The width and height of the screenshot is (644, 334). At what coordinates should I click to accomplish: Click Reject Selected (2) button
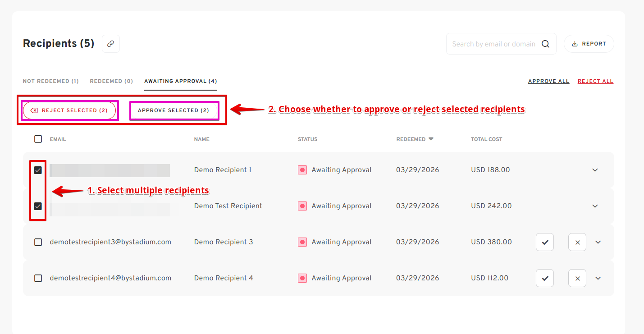click(69, 110)
